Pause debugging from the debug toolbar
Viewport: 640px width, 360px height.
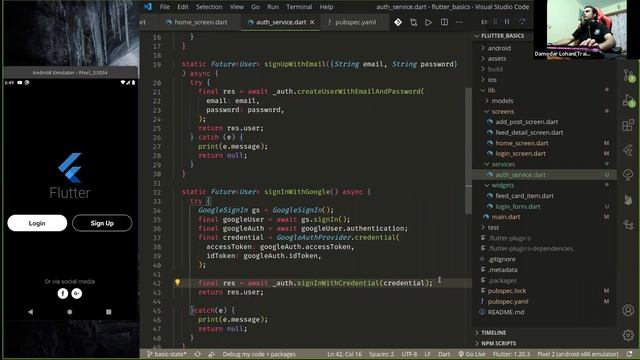tap(507, 22)
